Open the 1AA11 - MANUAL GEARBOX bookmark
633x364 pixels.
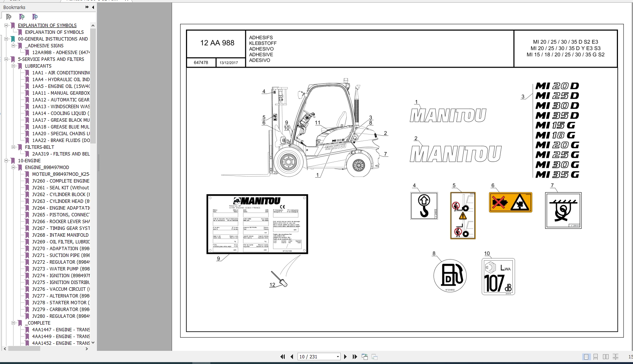(61, 93)
